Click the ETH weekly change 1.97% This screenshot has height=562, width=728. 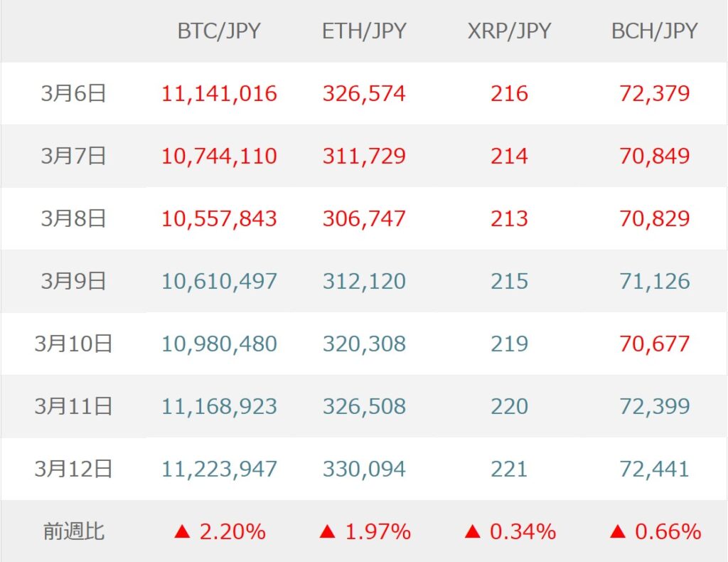pos(378,531)
